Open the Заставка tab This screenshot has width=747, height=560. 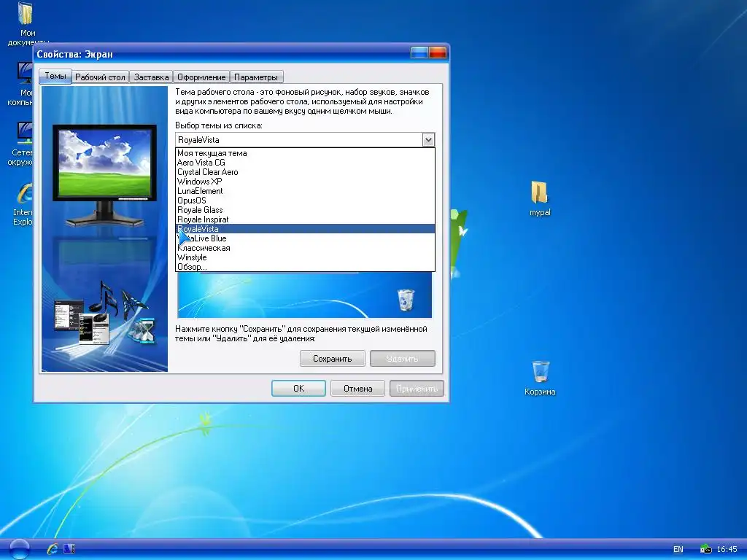(x=151, y=77)
